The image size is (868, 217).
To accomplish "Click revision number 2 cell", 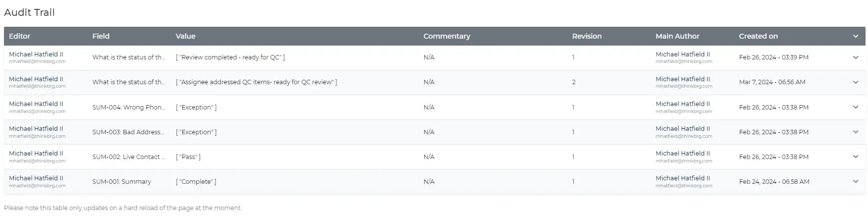I will click(x=574, y=82).
